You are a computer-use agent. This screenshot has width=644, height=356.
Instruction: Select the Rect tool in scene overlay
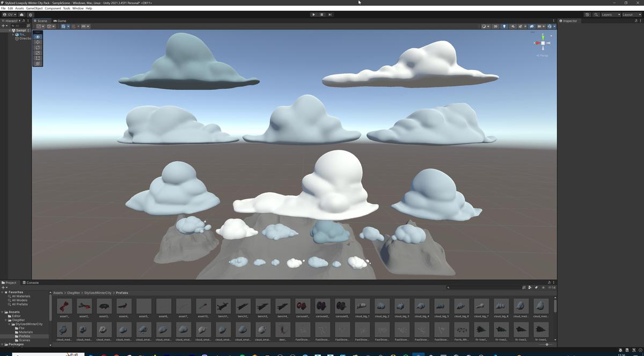38,58
